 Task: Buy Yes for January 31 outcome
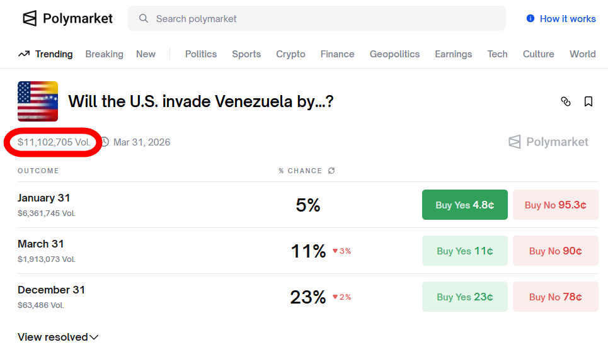[464, 205]
